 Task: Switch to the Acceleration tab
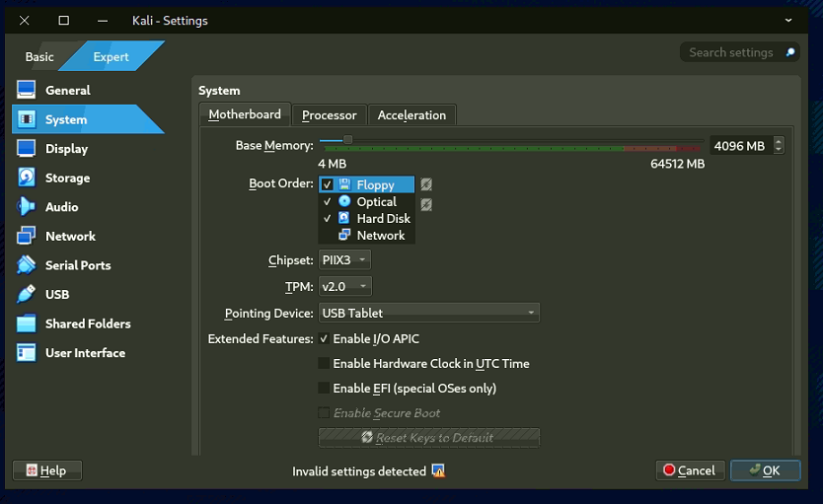(411, 115)
